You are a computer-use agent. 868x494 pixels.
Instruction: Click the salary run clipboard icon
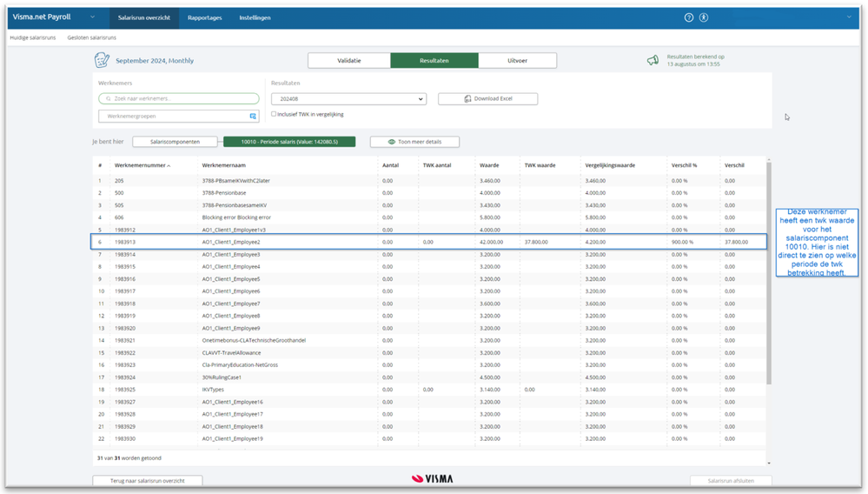[102, 60]
